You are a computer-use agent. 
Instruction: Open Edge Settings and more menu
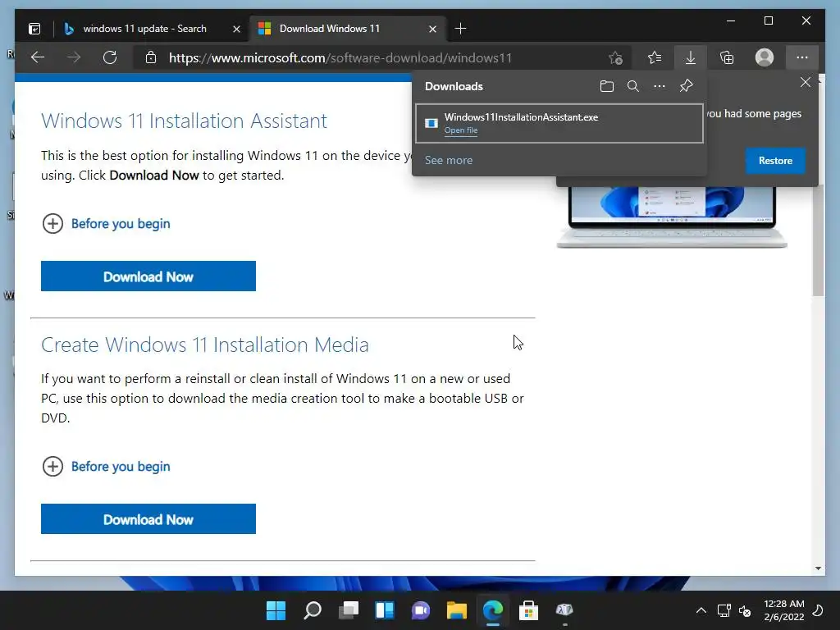pyautogui.click(x=802, y=57)
